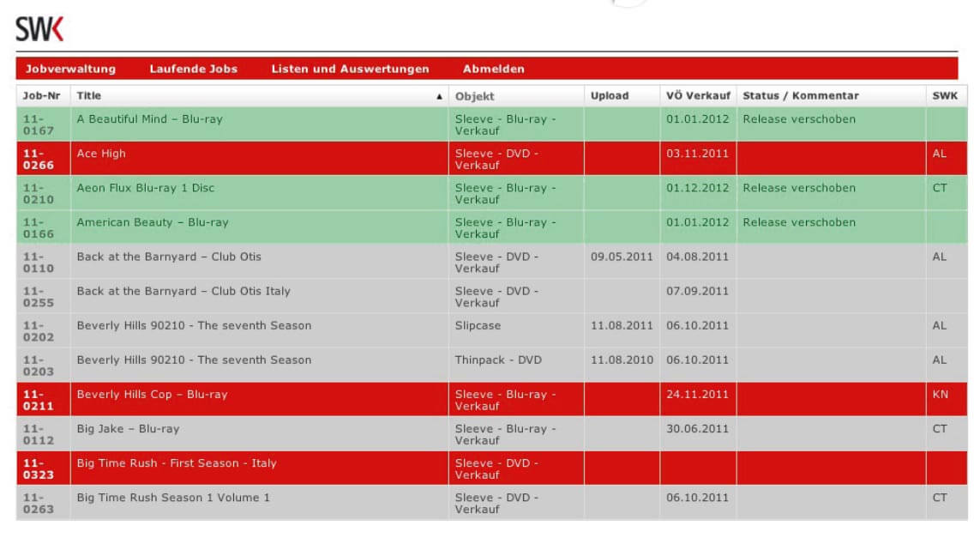Select job number 11-0266
This screenshot has width=980, height=538.
pos(38,159)
